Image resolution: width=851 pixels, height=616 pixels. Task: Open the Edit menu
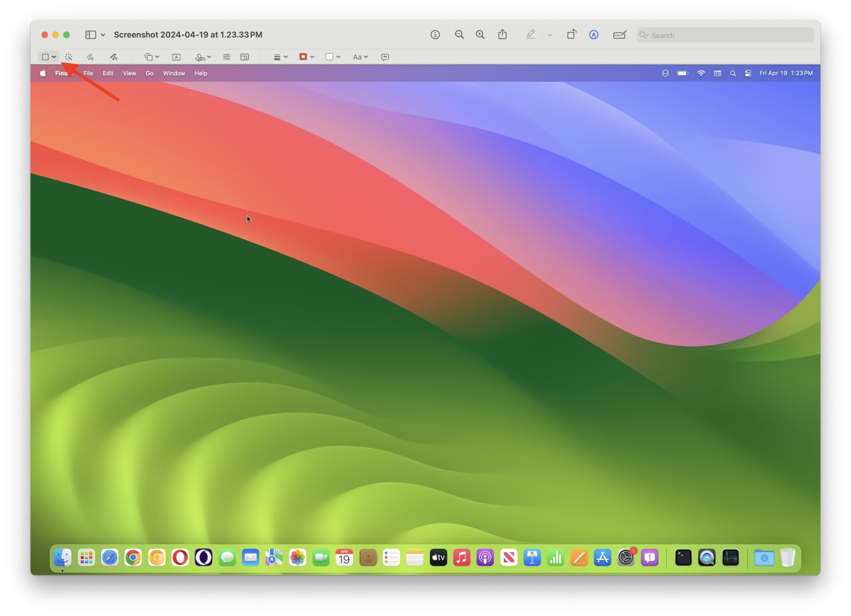coord(108,73)
